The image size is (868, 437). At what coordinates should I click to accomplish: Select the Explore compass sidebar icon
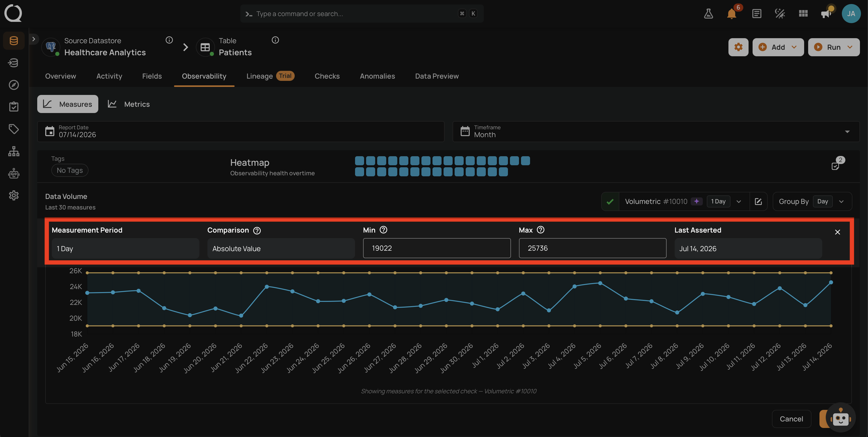pos(14,85)
